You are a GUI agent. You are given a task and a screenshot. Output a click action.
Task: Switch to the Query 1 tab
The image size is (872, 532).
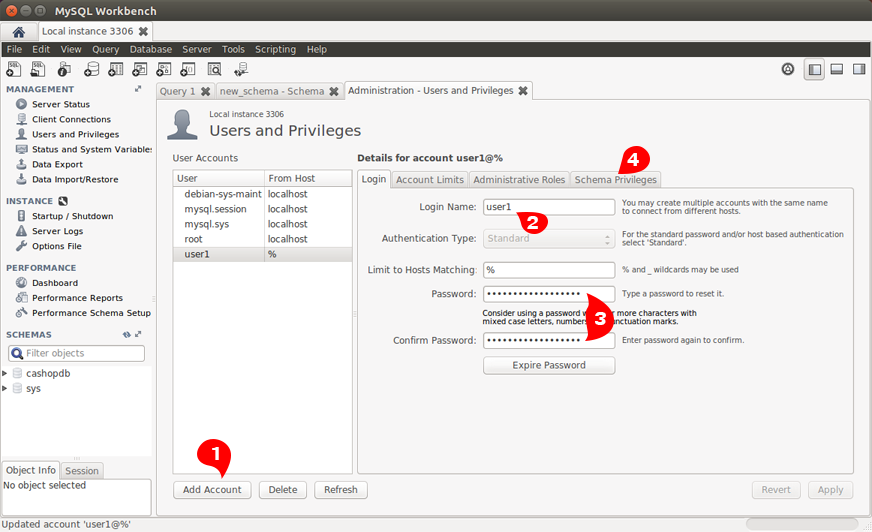(x=177, y=91)
